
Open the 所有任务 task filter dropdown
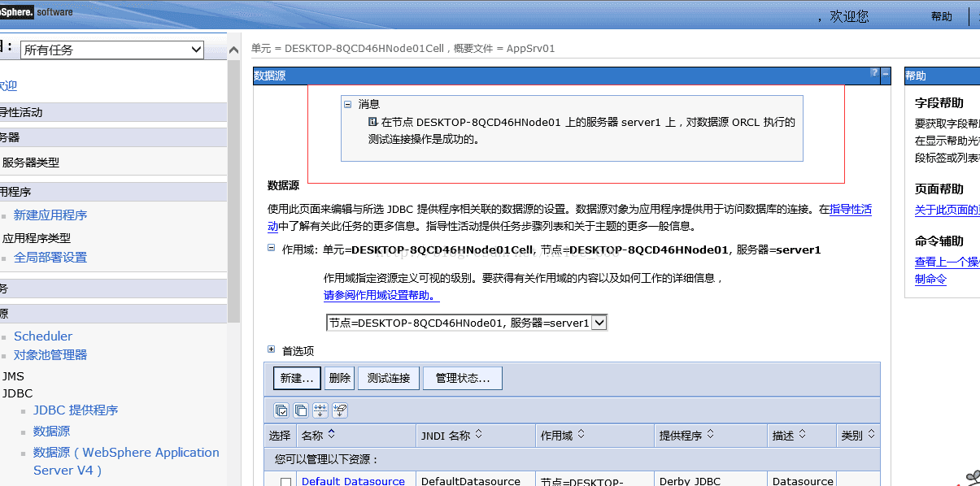coord(112,50)
